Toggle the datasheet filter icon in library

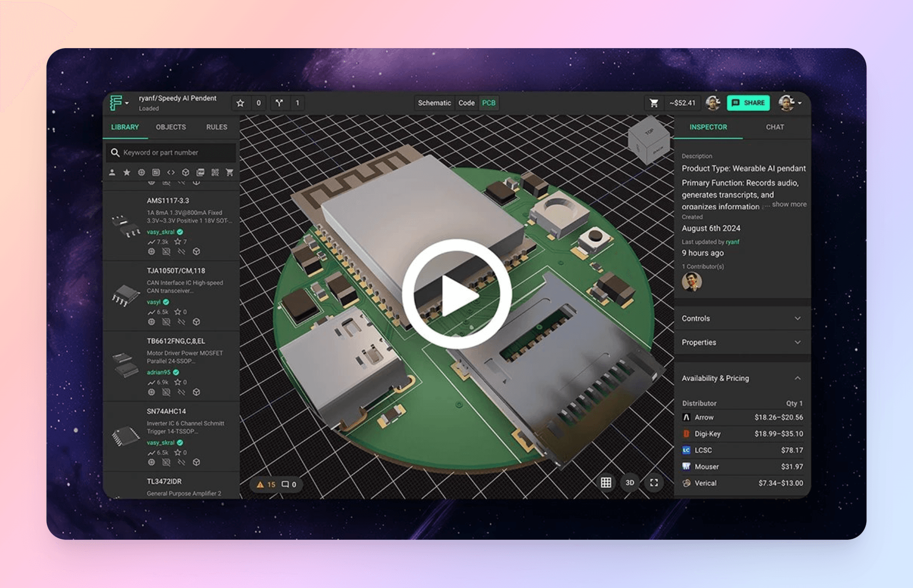tap(200, 173)
